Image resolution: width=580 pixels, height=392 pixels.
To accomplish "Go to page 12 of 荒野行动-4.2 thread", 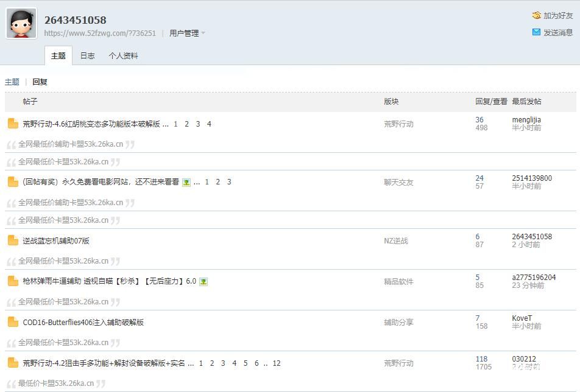I will 277,363.
